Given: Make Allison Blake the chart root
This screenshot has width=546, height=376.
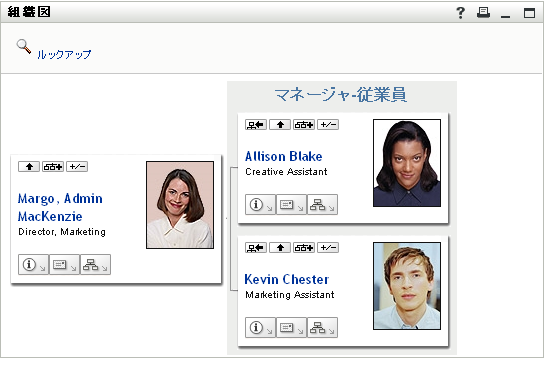Looking at the screenshot, I should [x=256, y=125].
